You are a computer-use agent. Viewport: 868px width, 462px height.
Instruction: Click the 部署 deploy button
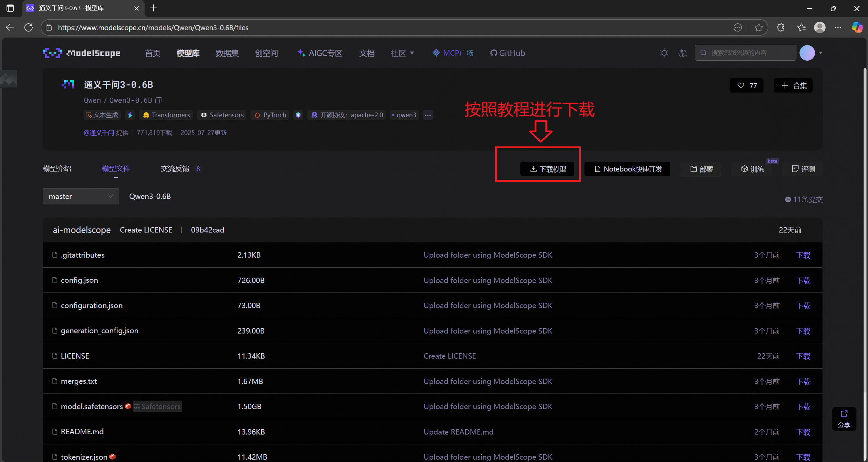coord(701,169)
